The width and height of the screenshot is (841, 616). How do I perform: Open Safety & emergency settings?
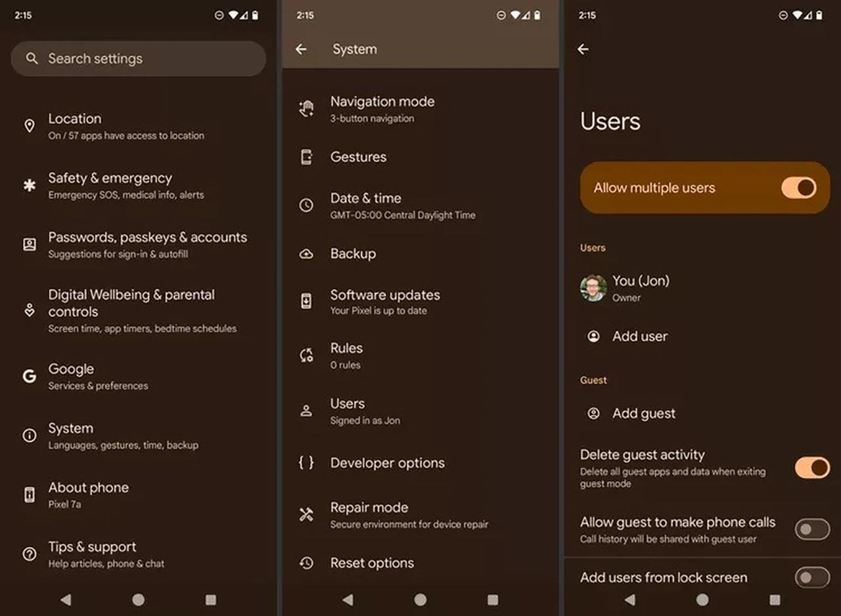(x=138, y=185)
